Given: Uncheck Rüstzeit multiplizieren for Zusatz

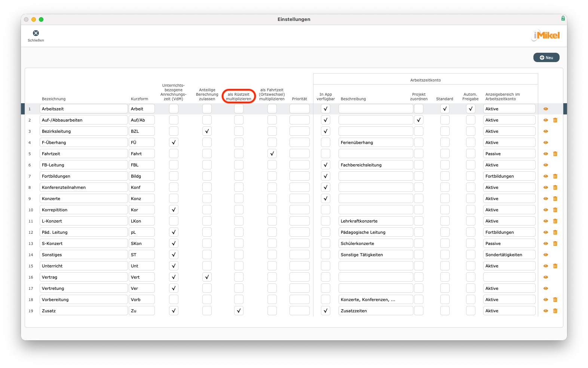Looking at the screenshot, I should tap(239, 311).
